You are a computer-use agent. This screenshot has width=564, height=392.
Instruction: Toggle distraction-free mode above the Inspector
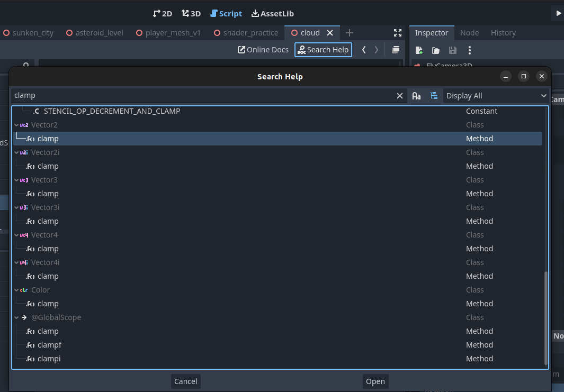398,32
